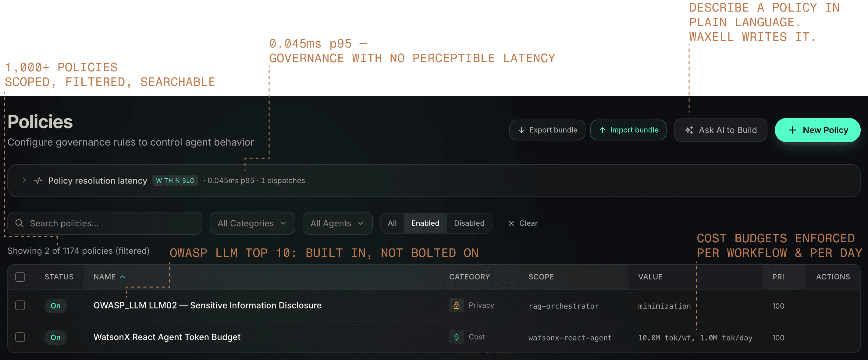The image size is (868, 360).
Task: Click the CATEGORY column header
Action: [469, 277]
